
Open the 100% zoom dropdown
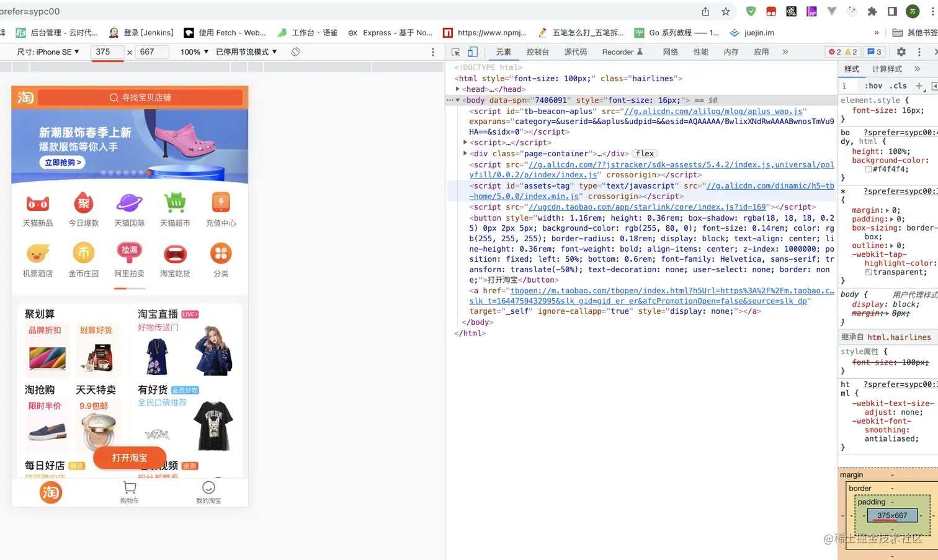pyautogui.click(x=194, y=52)
